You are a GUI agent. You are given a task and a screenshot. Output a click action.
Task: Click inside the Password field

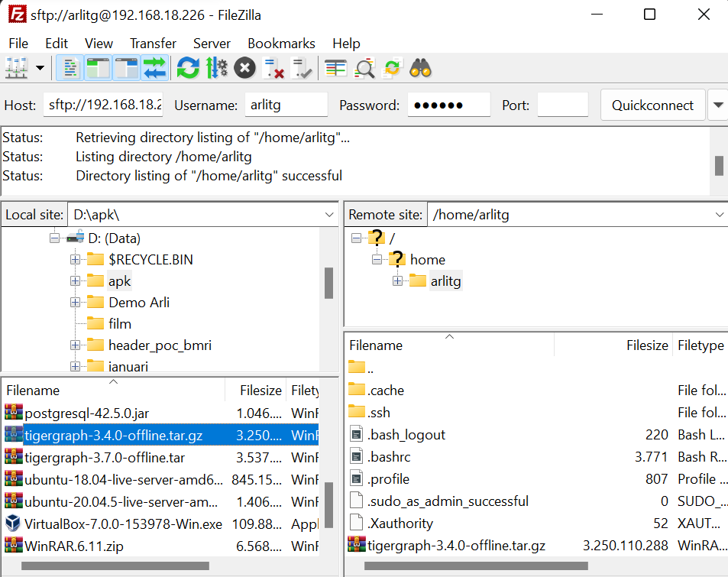pyautogui.click(x=448, y=105)
